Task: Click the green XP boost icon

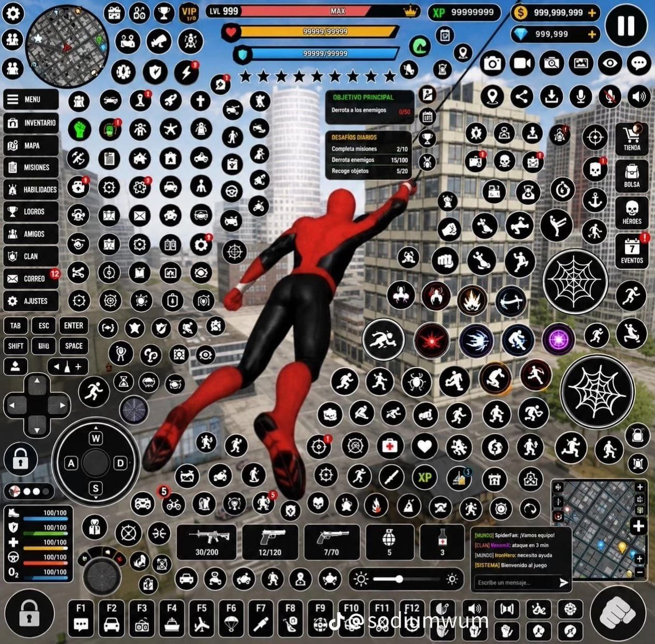Action: 425,477
